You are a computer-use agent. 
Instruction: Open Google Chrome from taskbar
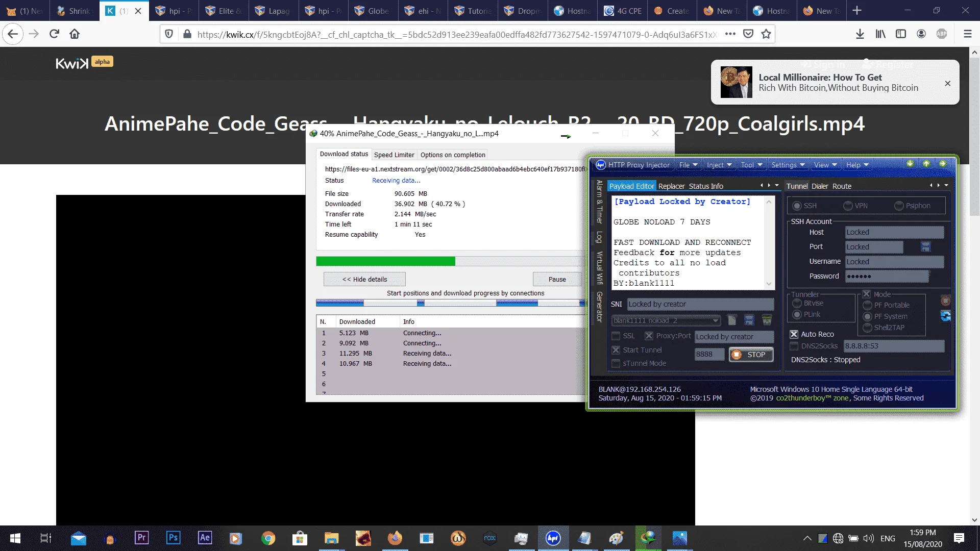(268, 538)
